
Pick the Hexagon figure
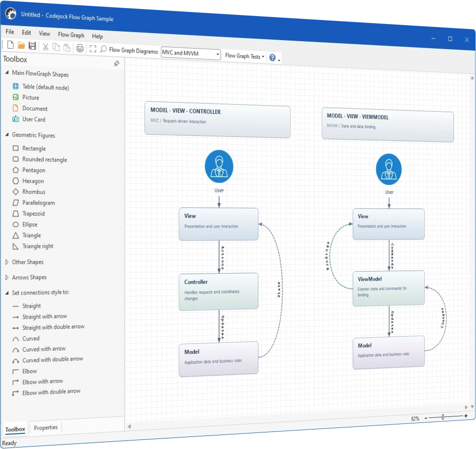(x=28, y=181)
